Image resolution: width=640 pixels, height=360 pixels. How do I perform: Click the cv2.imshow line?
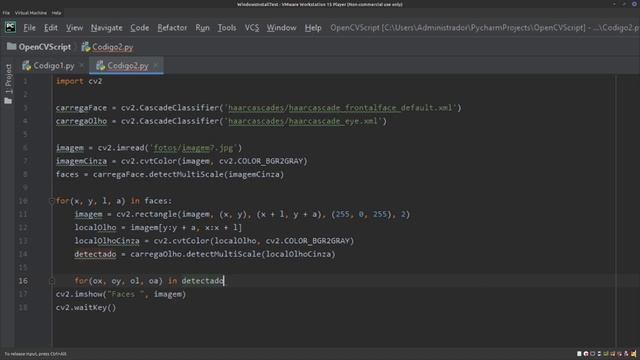point(121,294)
